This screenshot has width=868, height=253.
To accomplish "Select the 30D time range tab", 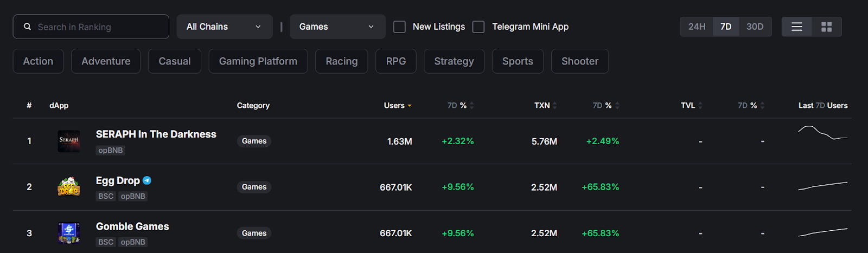I will (x=755, y=27).
